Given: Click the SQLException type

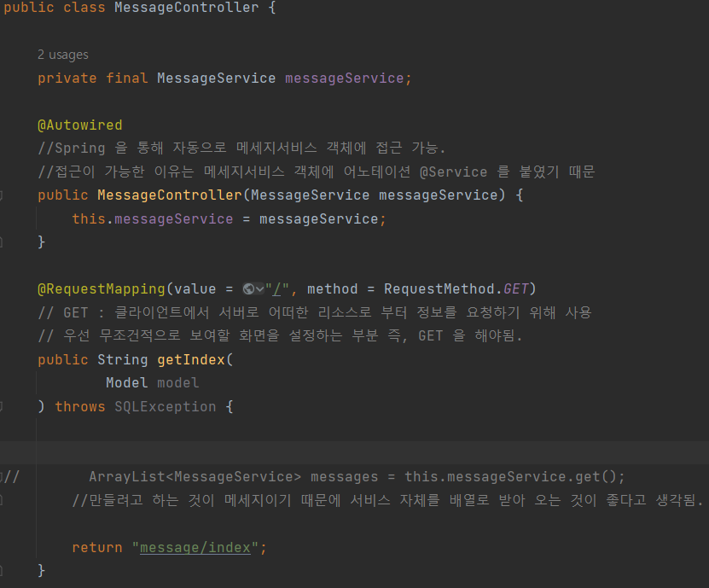Looking at the screenshot, I should tap(165, 406).
